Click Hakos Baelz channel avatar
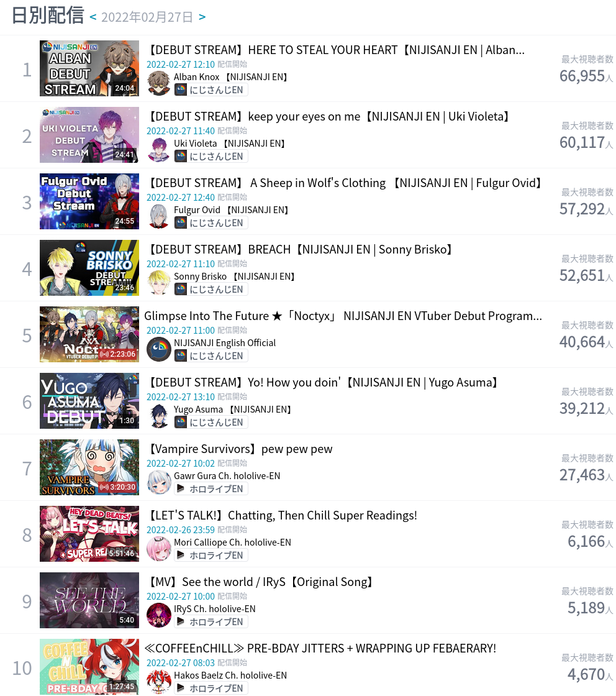The width and height of the screenshot is (616, 696). [x=159, y=682]
